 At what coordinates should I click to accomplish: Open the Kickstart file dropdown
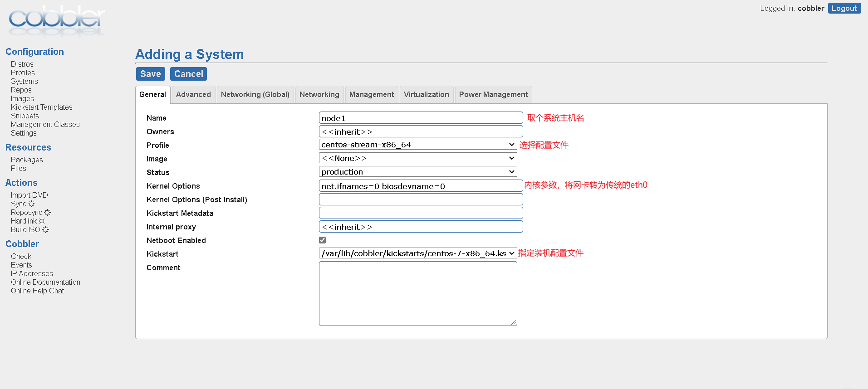(x=418, y=253)
